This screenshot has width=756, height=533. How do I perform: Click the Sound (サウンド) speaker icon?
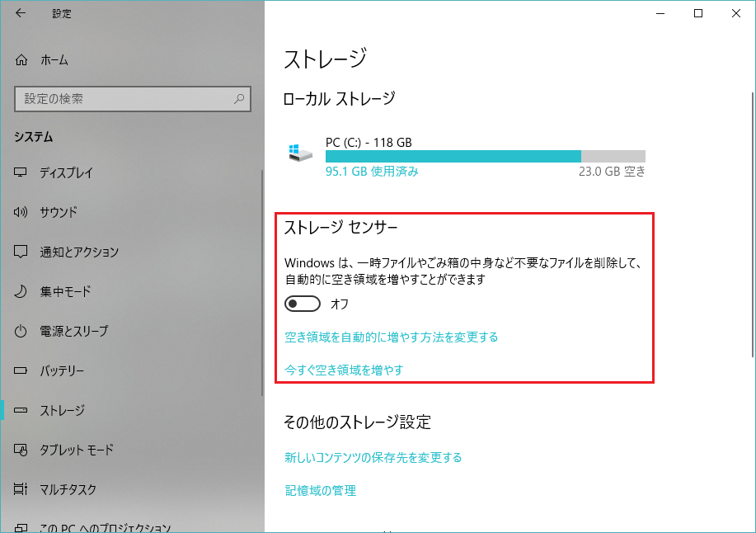21,212
